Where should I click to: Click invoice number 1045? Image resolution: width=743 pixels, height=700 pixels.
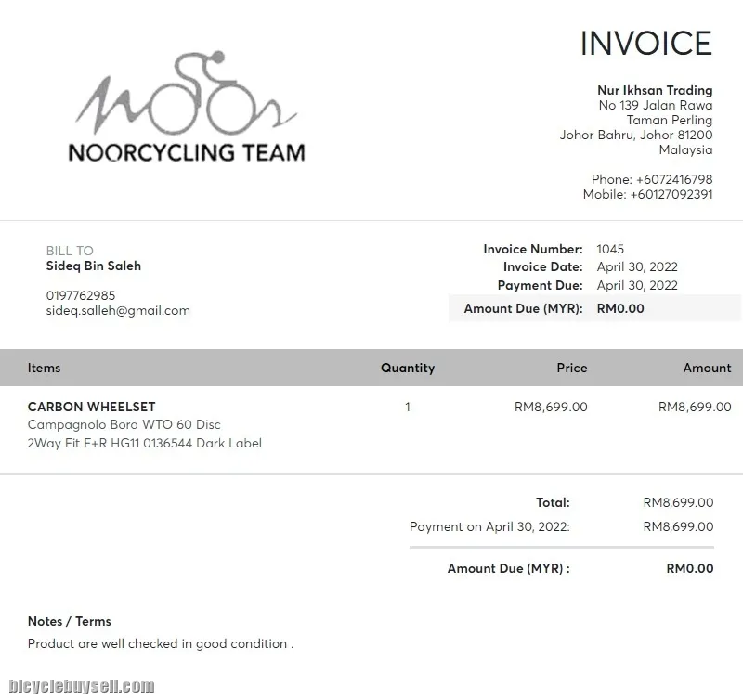coord(610,249)
